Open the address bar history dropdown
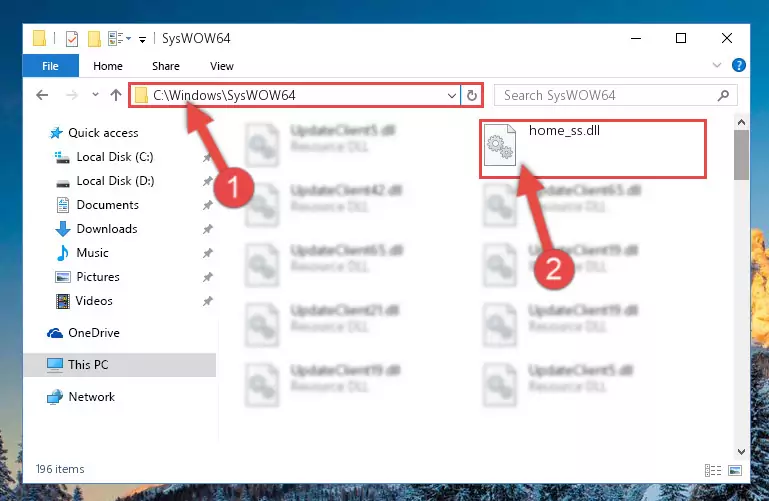Image resolution: width=769 pixels, height=501 pixels. pos(452,96)
